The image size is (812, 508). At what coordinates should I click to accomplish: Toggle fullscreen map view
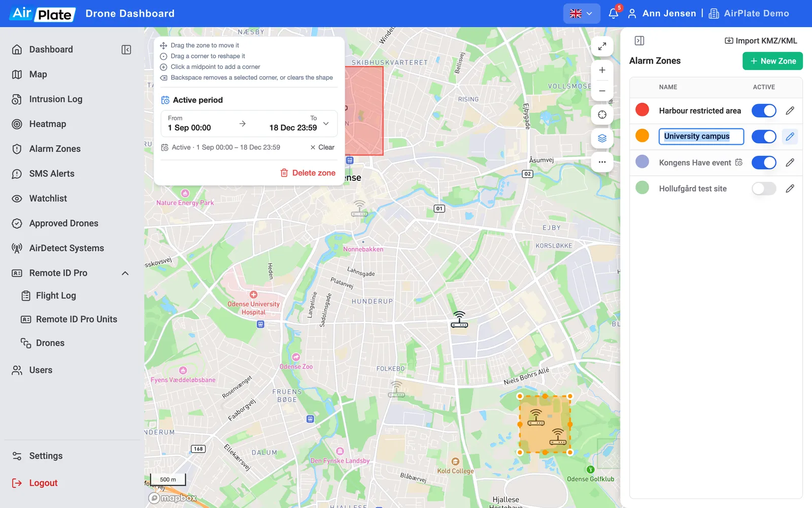click(x=602, y=46)
